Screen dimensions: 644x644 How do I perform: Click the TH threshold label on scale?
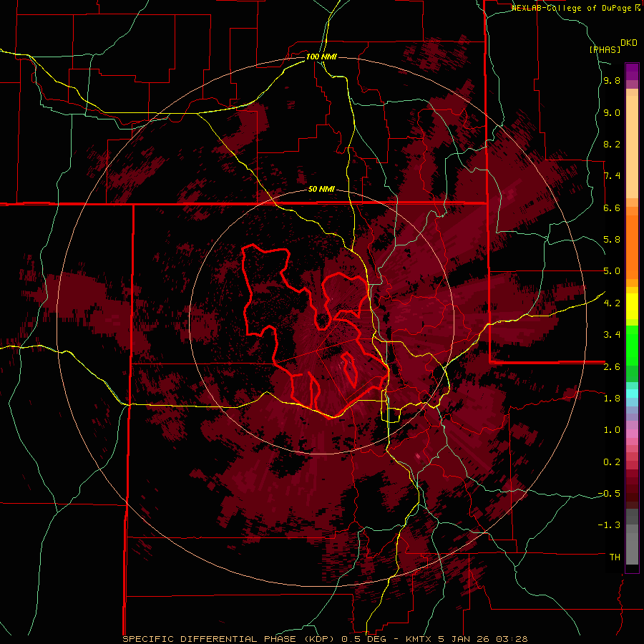click(x=615, y=557)
